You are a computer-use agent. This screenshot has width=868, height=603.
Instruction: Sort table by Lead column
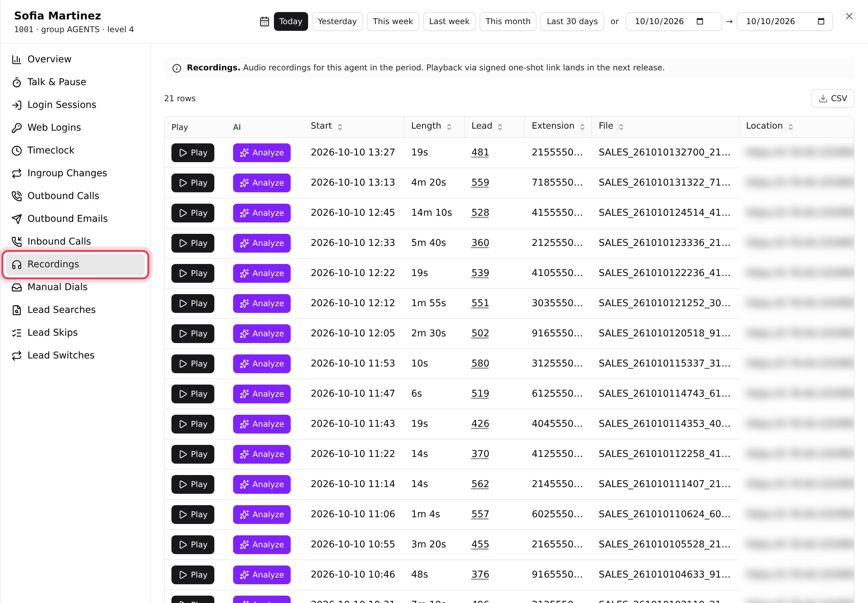click(487, 126)
